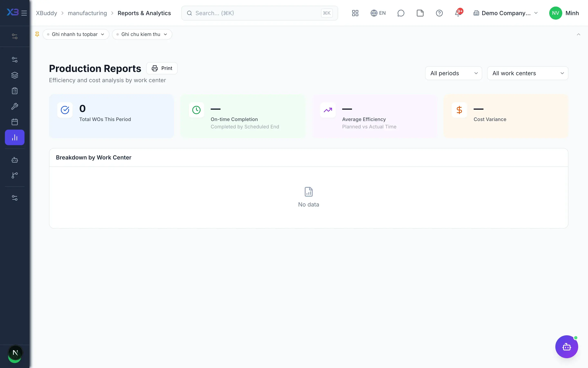Image resolution: width=588 pixels, height=368 pixels.
Task: Expand the Ghi chu kiem thu note
Action: [142, 34]
